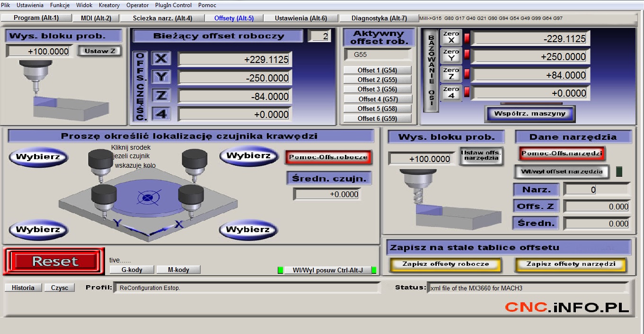644x334 pixels.
Task: Edit the current work offset number field
Action: [320, 36]
